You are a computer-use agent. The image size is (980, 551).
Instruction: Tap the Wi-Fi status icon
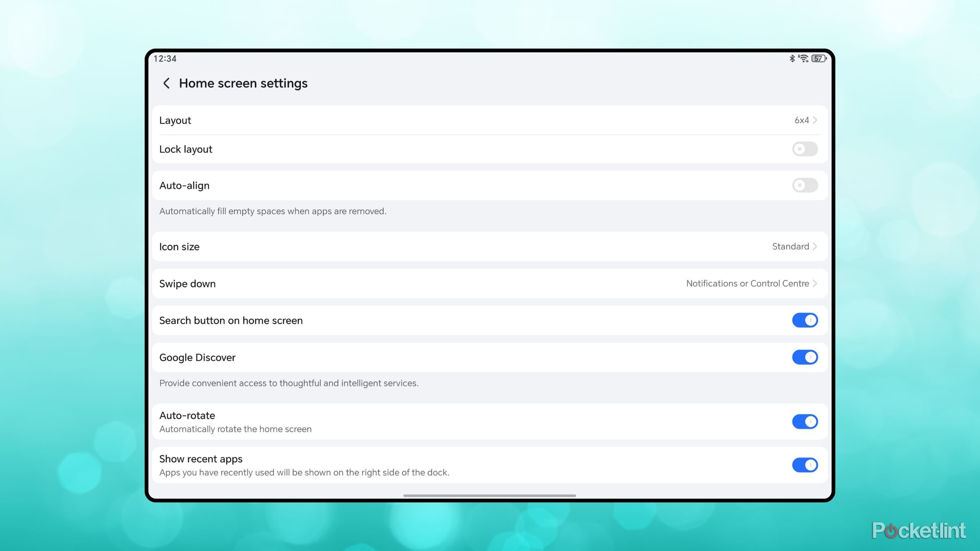click(803, 58)
